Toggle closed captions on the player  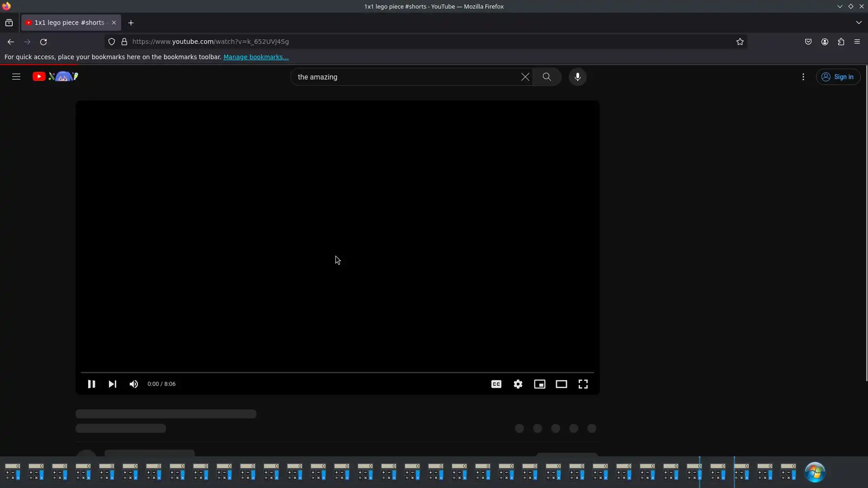tap(496, 384)
